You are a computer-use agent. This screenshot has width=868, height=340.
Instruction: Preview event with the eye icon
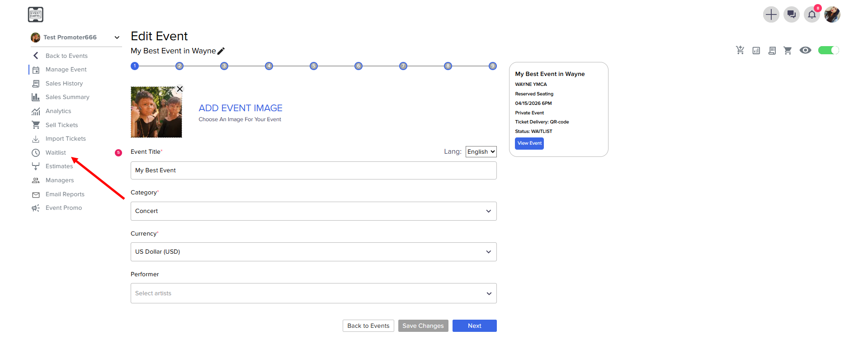tap(805, 50)
